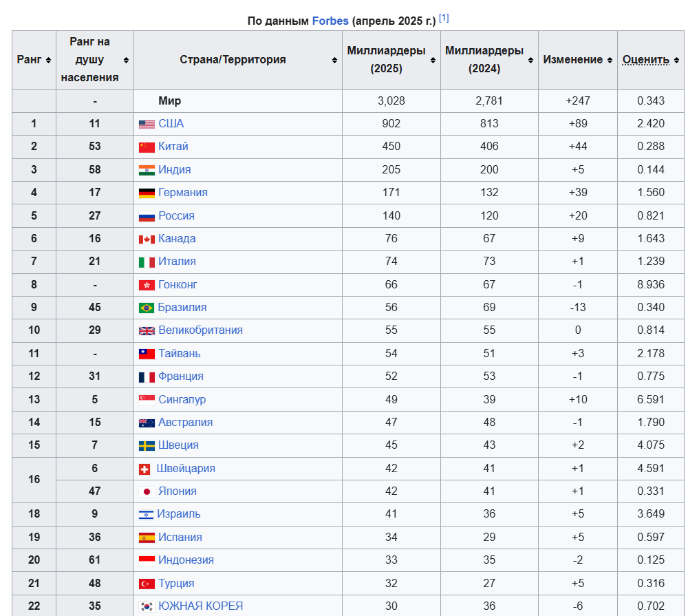Open the Индонезия country link
The image size is (688, 616).
pos(186,561)
